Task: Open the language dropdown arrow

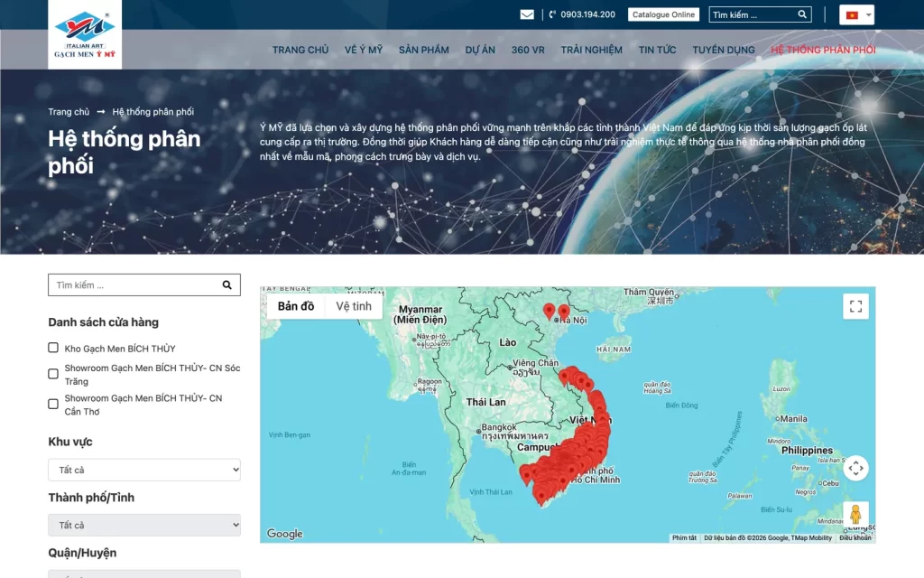Action: click(868, 15)
